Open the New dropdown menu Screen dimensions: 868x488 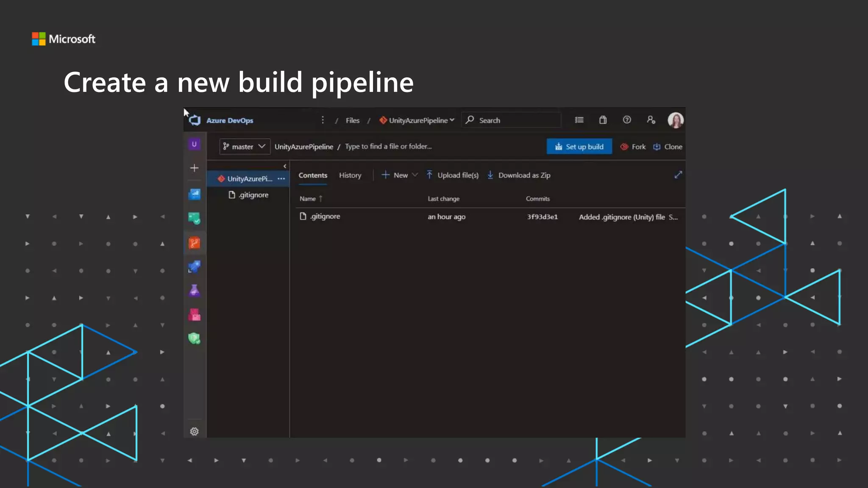pos(400,175)
